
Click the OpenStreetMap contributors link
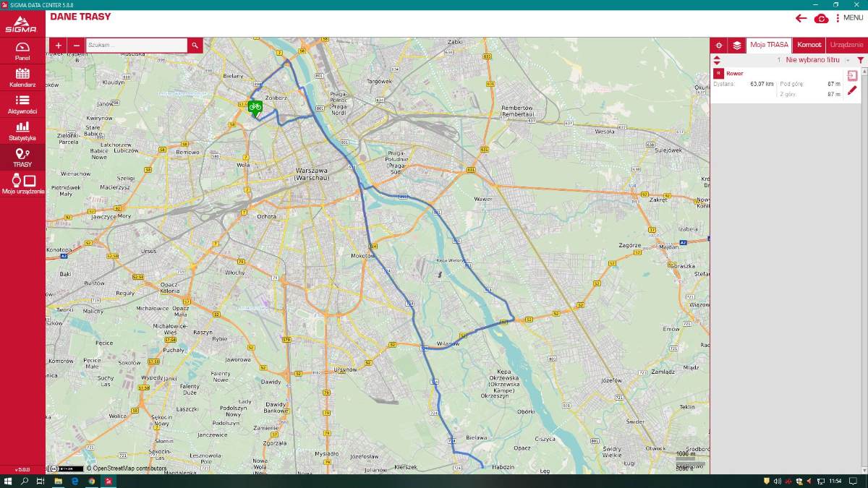point(126,468)
